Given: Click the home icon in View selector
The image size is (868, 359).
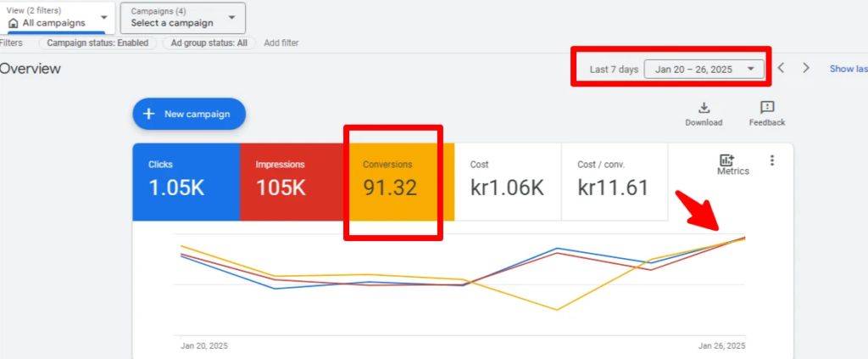Looking at the screenshot, I should 13,23.
